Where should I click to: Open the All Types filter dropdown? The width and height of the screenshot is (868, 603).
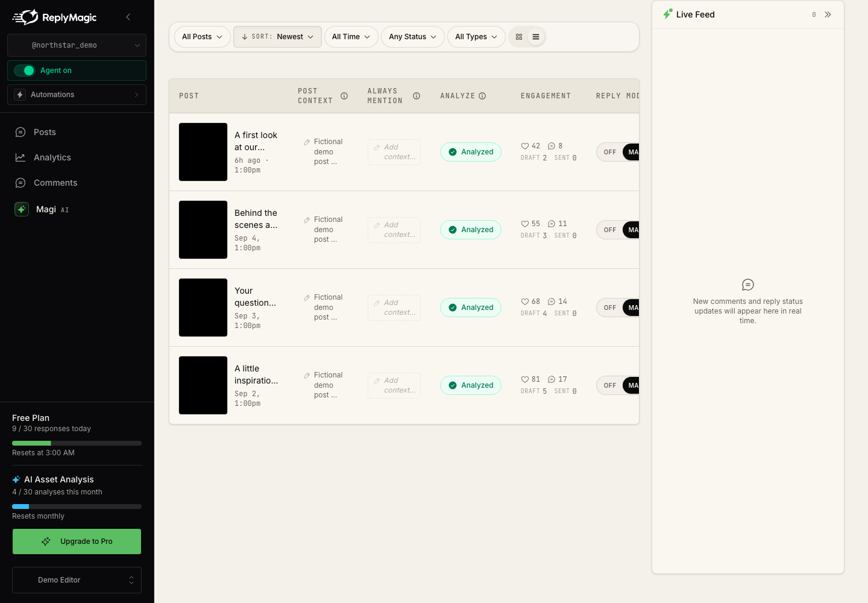coord(476,37)
